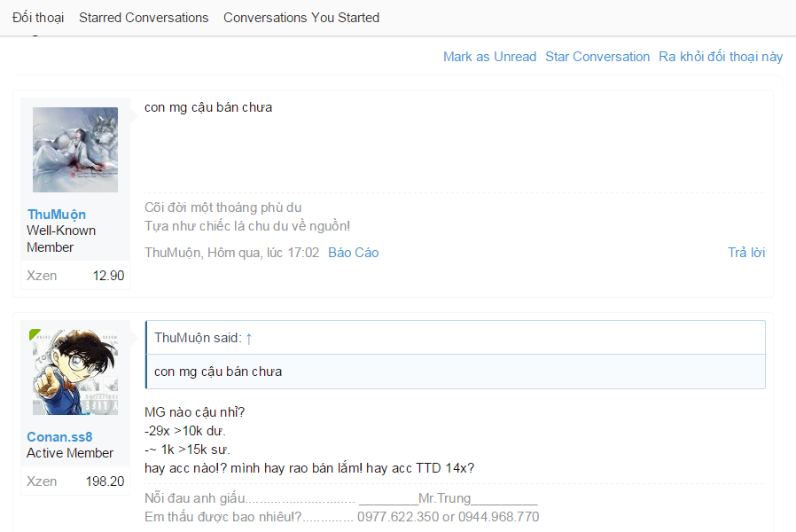Click the quoted text 'con mg cậu bán chưa'
796x532 pixels.
tap(218, 372)
